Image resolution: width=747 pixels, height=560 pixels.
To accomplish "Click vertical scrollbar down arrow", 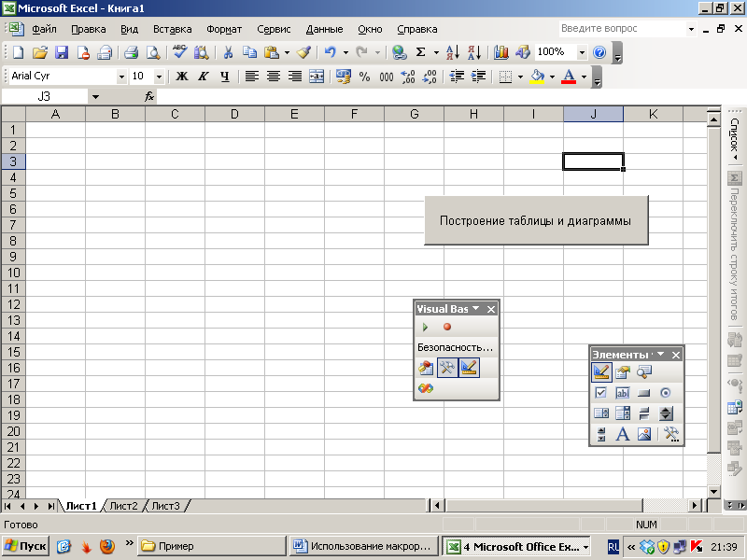I will coord(713,492).
